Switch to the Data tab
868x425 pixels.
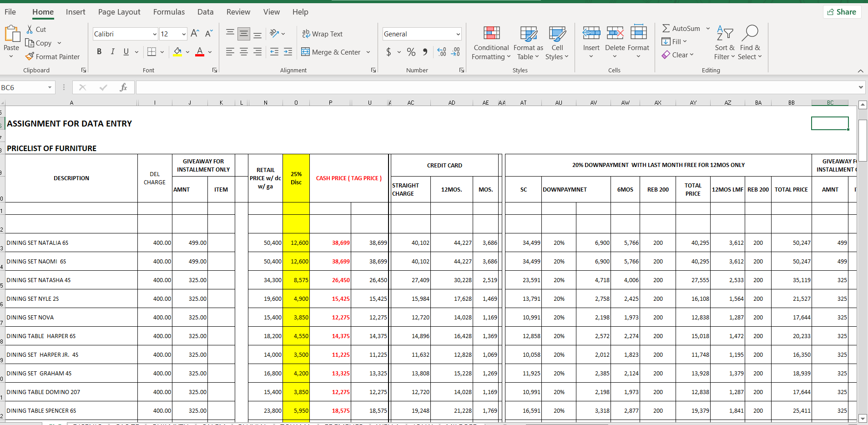click(205, 12)
